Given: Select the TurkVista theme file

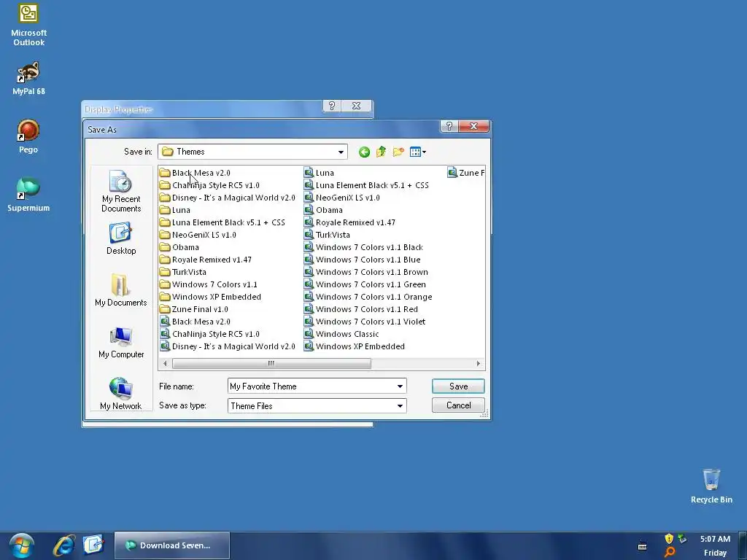Looking at the screenshot, I should [327, 235].
